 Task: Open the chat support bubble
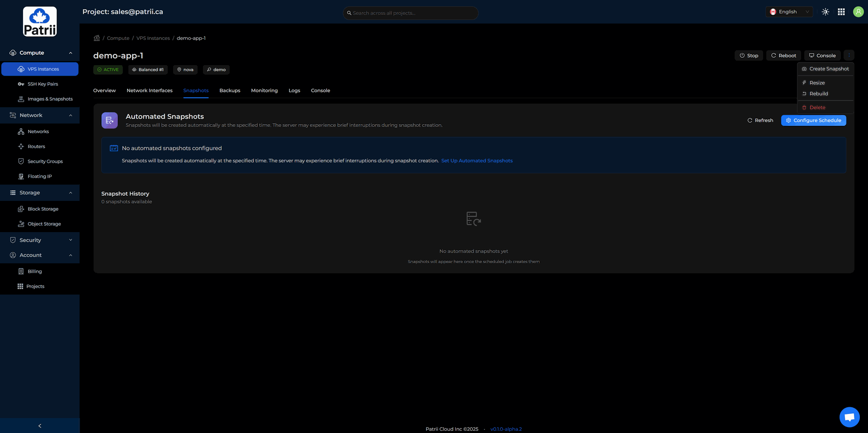(849, 417)
